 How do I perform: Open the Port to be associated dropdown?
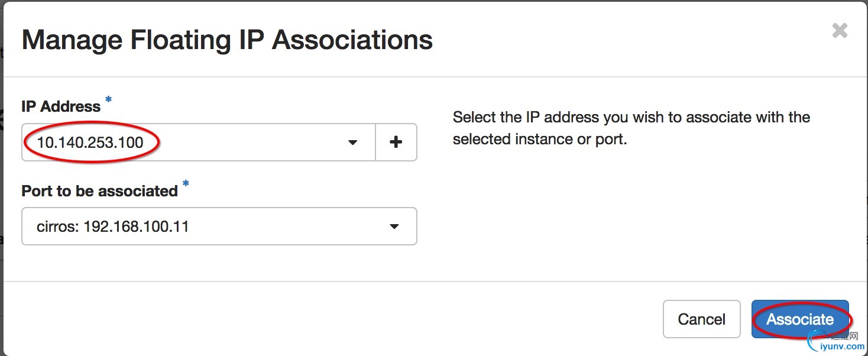point(219,226)
